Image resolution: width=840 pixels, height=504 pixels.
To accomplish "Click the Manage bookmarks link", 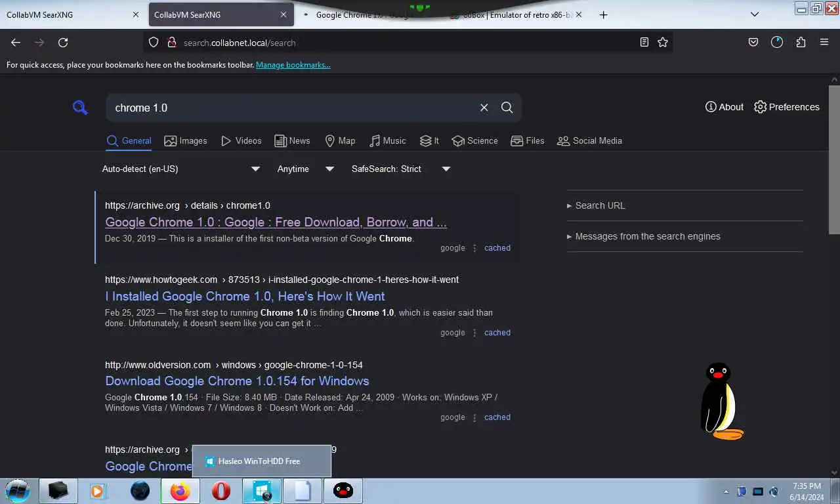I will [x=293, y=65].
